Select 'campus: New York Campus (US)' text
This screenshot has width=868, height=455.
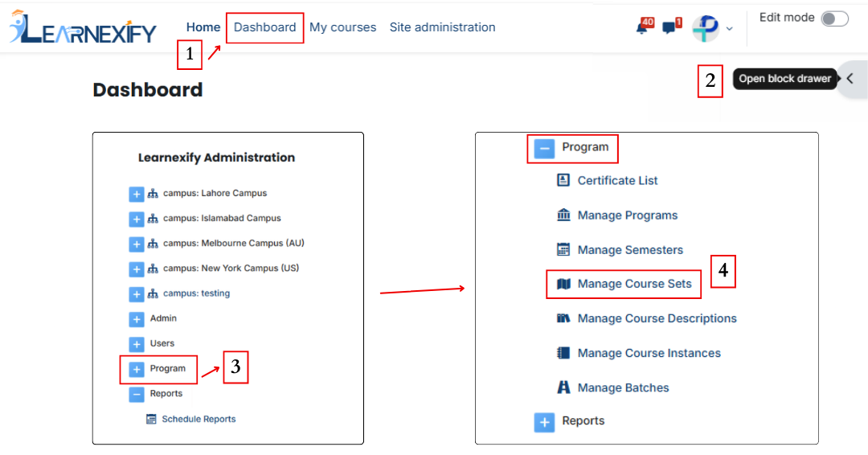231,268
